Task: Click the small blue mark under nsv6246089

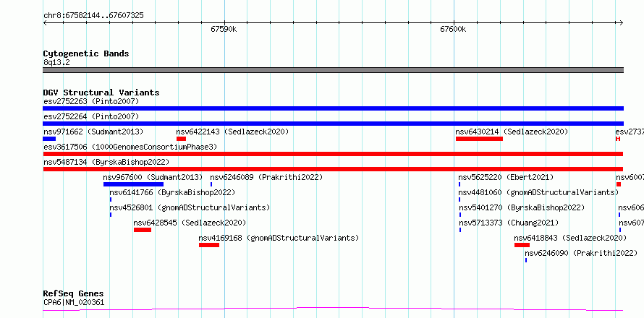Action: coord(211,184)
